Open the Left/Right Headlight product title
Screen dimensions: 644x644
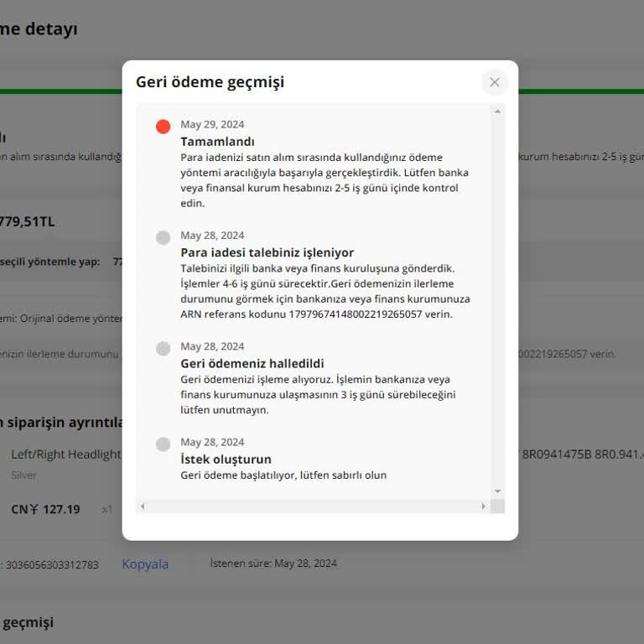coord(65,454)
